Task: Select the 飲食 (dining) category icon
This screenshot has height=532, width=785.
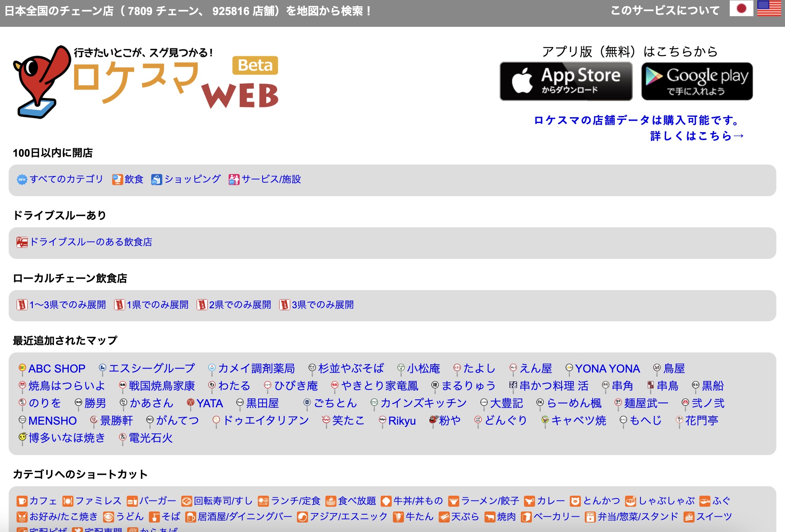Action: [117, 179]
